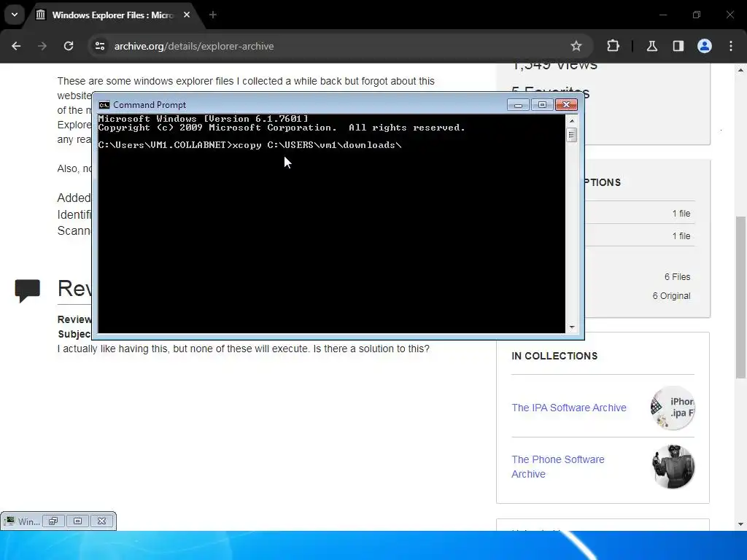747x560 pixels.
Task: Click the reviews speech bubble icon
Action: [x=28, y=290]
